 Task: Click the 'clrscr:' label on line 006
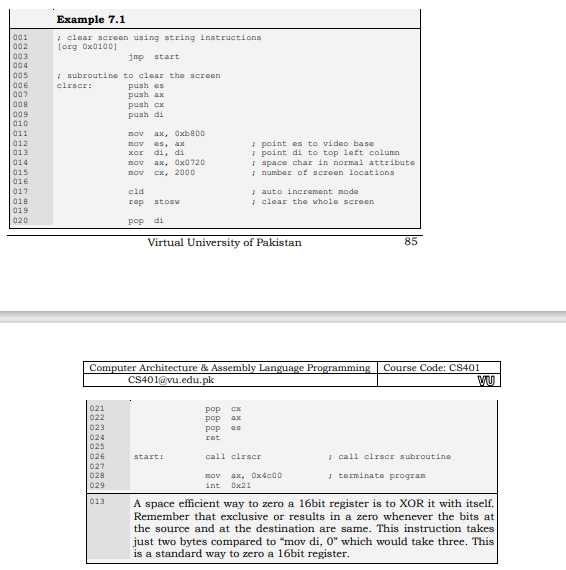coord(74,86)
